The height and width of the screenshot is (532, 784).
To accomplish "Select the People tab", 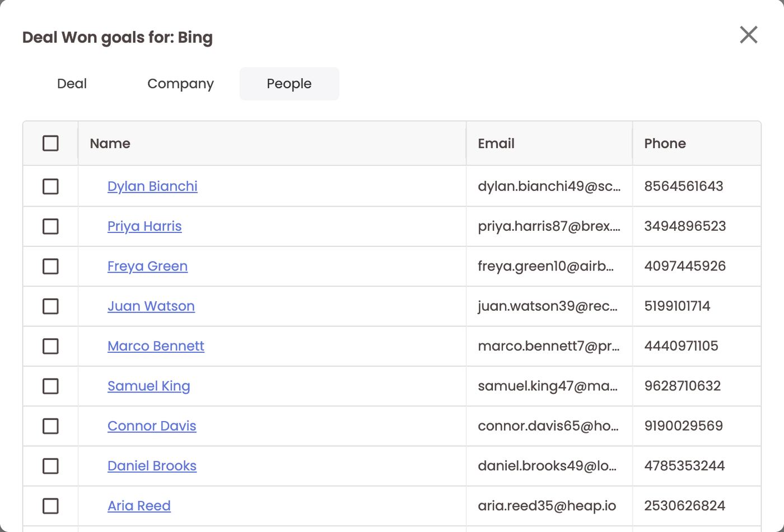I will click(289, 83).
